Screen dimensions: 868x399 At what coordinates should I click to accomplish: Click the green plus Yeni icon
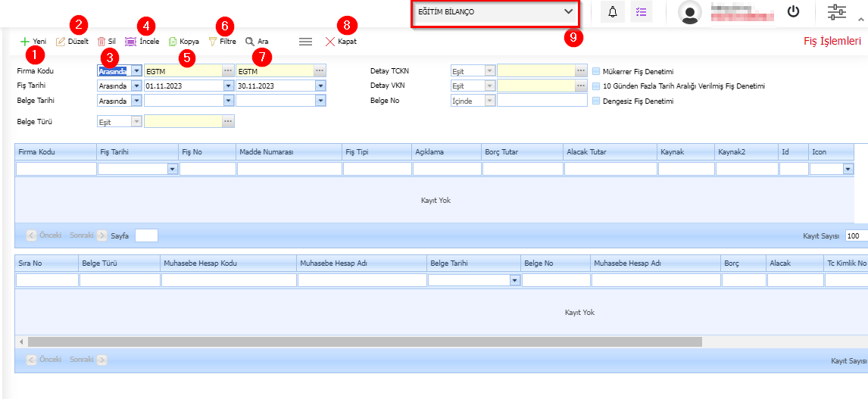tap(24, 42)
